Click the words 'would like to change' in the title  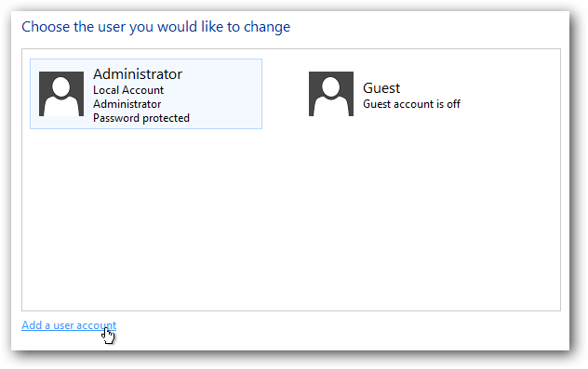[223, 27]
